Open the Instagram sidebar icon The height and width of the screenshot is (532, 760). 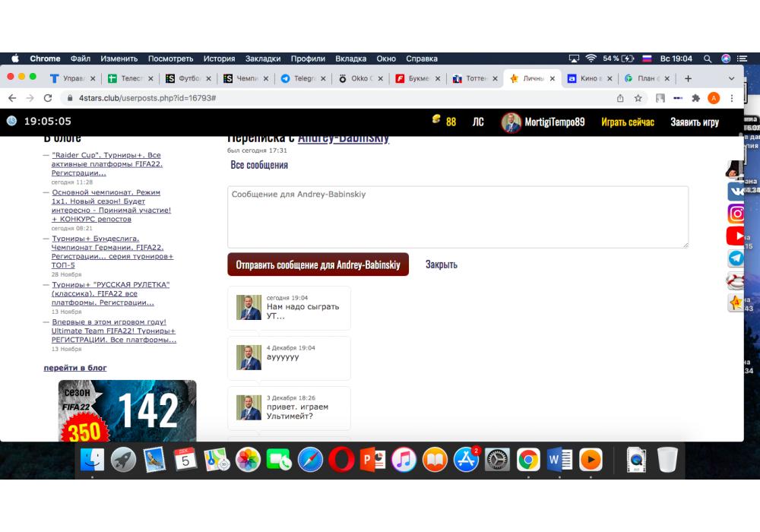tap(736, 214)
